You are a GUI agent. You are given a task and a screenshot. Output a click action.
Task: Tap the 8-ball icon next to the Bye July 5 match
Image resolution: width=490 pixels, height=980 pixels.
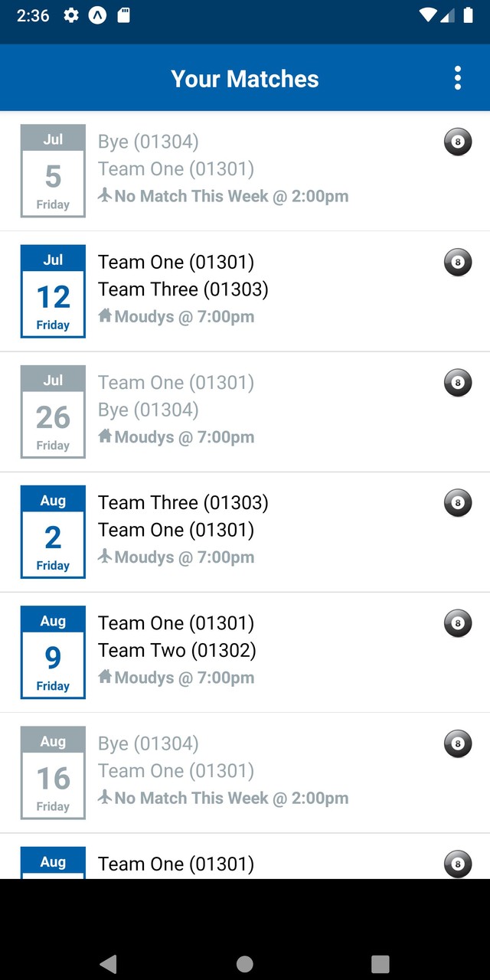[x=457, y=142]
